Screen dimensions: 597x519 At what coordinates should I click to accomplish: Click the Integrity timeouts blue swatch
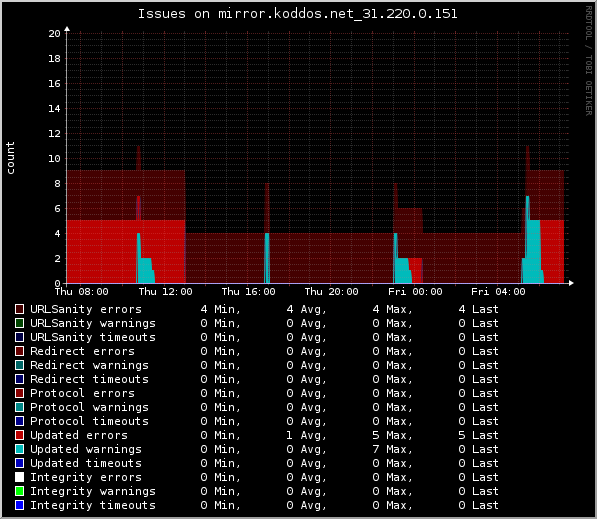pos(19,505)
